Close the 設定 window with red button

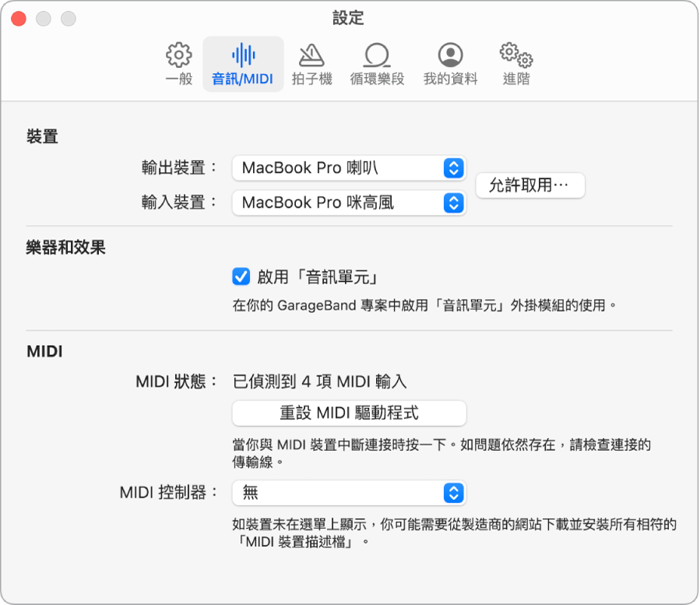(19, 19)
